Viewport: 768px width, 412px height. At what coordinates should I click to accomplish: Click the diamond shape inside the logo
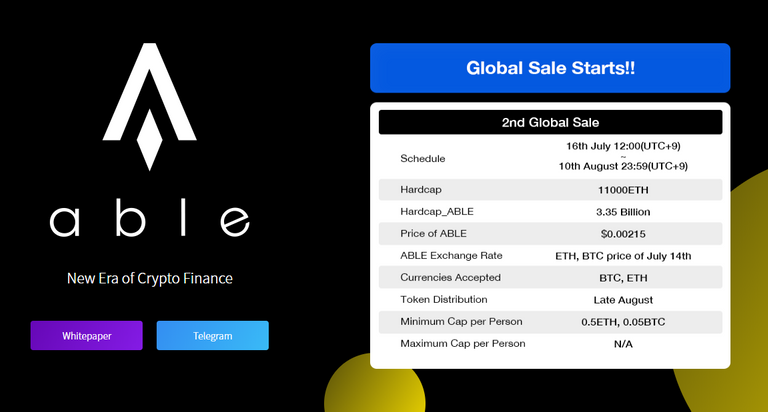pos(149,140)
